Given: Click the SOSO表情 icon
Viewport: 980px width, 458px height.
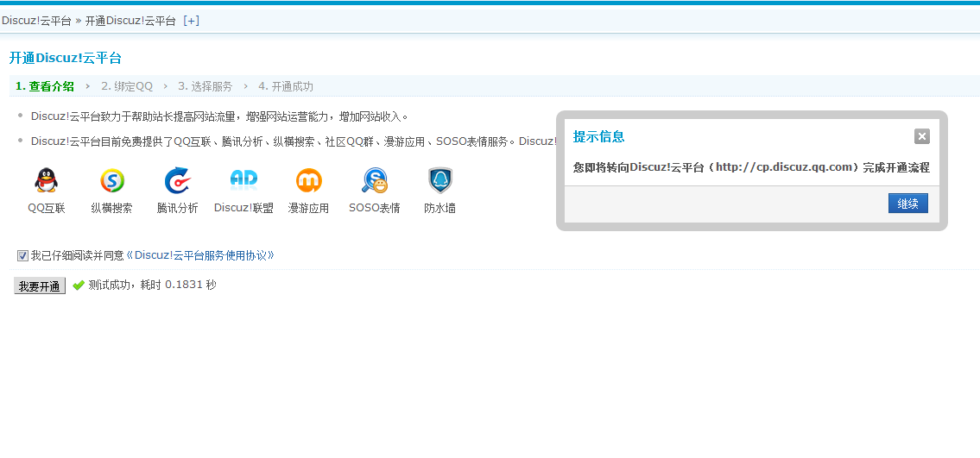Looking at the screenshot, I should [375, 180].
